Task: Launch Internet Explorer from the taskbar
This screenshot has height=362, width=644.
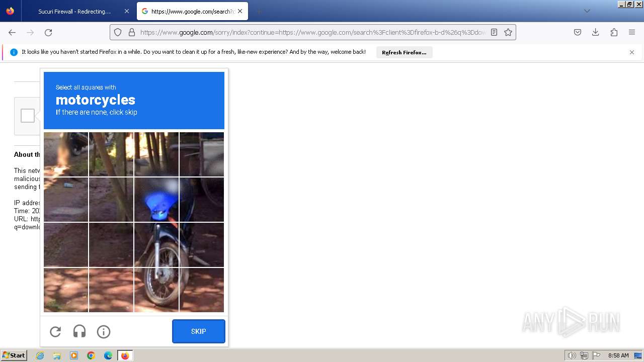Action: (x=40, y=355)
